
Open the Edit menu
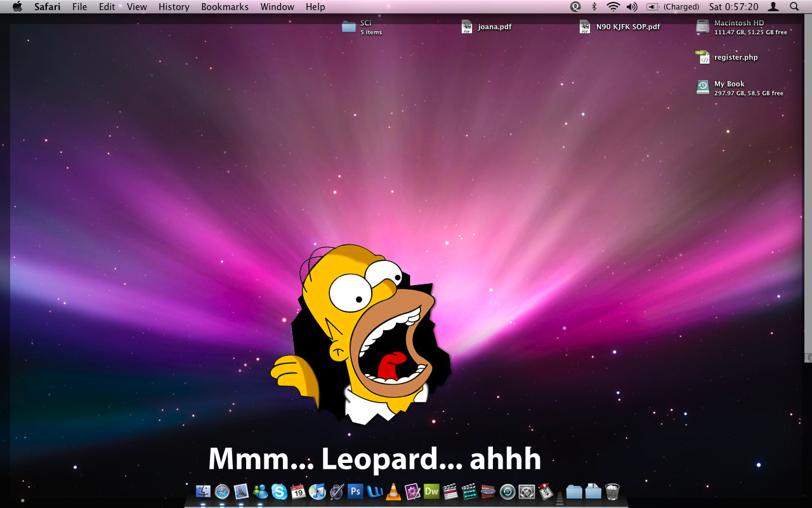[x=107, y=7]
